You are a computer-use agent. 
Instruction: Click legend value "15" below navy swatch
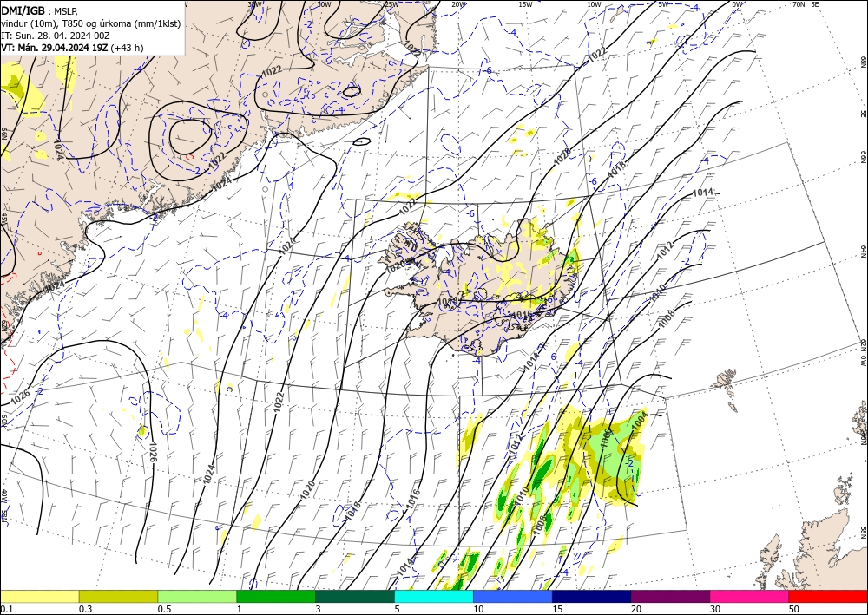point(557,609)
